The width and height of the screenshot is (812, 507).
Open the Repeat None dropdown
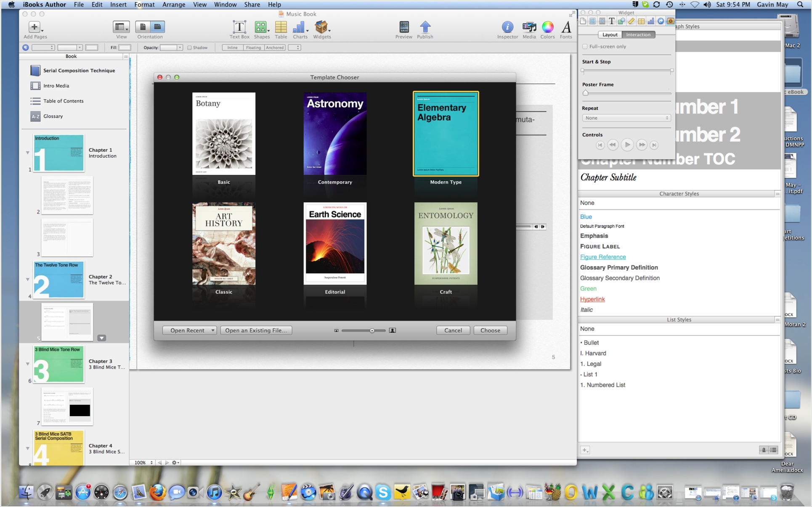(x=626, y=118)
